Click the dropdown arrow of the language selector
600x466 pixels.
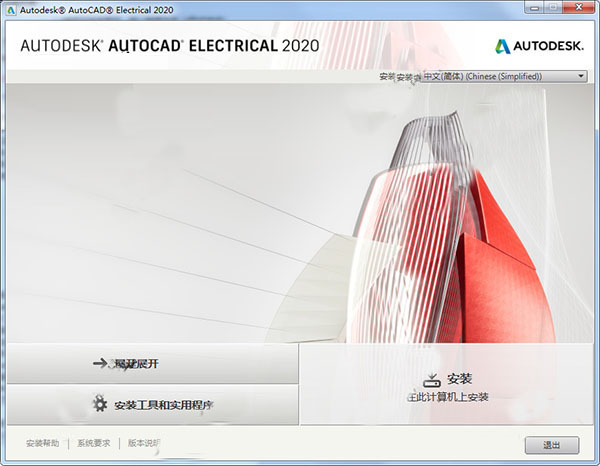[581, 76]
